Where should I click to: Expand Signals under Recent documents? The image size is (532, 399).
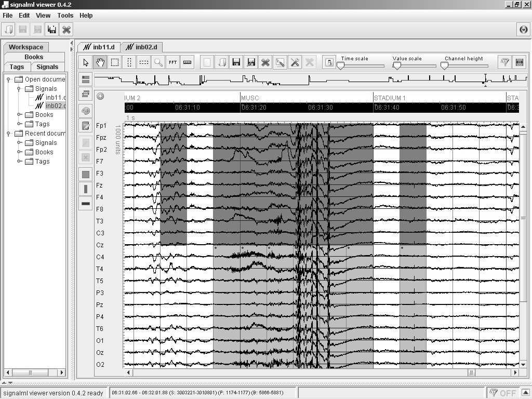pos(19,142)
